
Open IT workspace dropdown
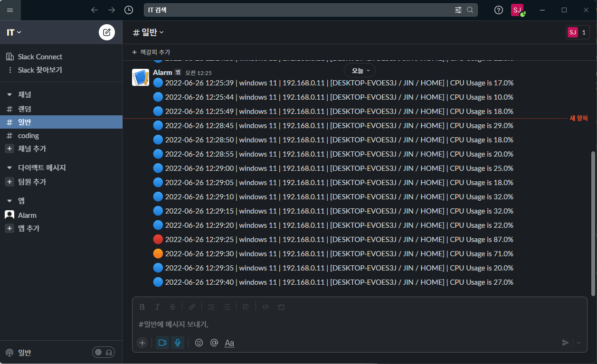tap(14, 32)
